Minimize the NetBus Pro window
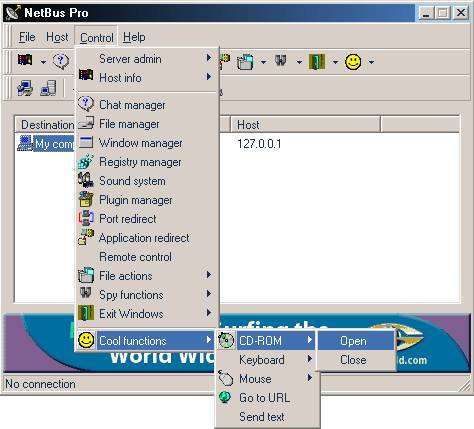Viewport: 474px width, 429px height. [426, 13]
